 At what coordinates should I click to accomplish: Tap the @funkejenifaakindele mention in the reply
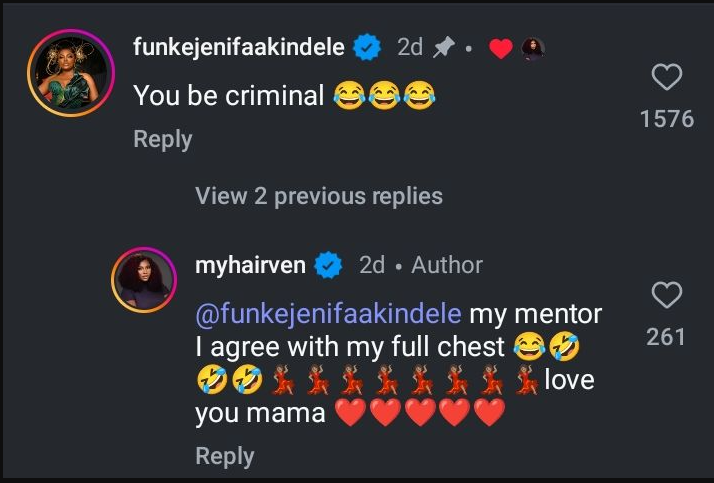328,314
